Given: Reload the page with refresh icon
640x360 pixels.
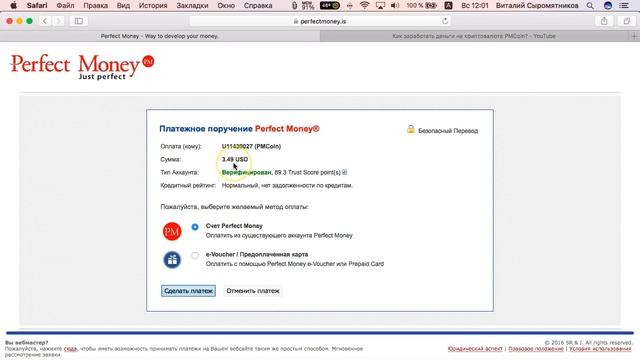Looking at the screenshot, I should (445, 21).
